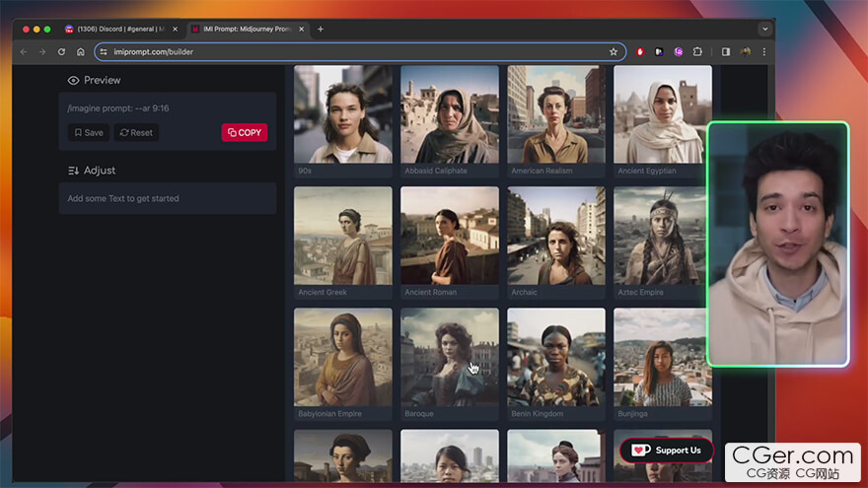Viewport: 868px width, 488px height.
Task: Reload the page with the refresh icon
Action: (x=61, y=51)
